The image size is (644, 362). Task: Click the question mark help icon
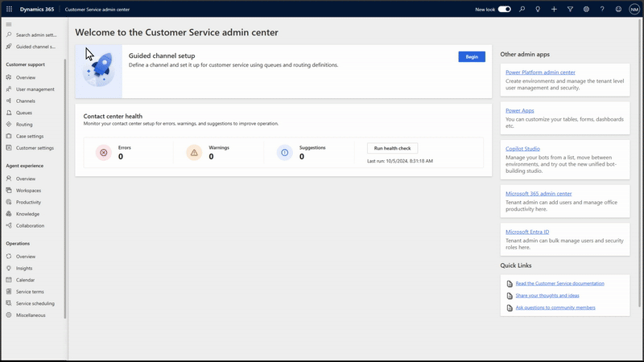pyautogui.click(x=602, y=9)
